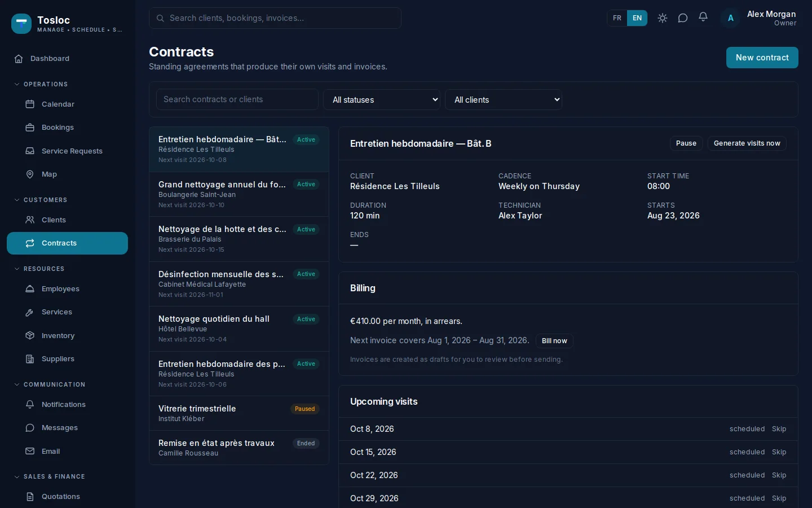This screenshot has height=508, width=812.
Task: Open the Suppliers menu item
Action: tap(67, 359)
